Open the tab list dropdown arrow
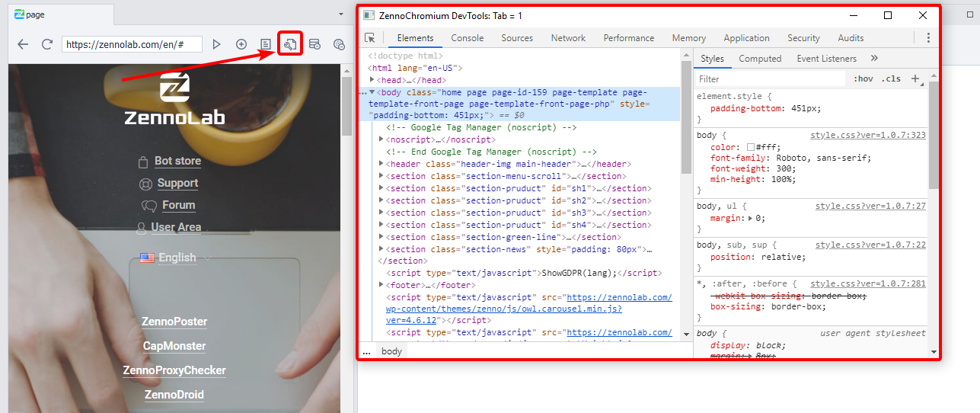The image size is (980, 413). [341, 14]
